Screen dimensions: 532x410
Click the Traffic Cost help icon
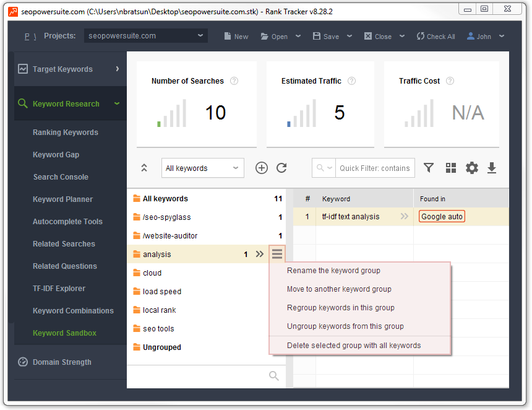450,81
